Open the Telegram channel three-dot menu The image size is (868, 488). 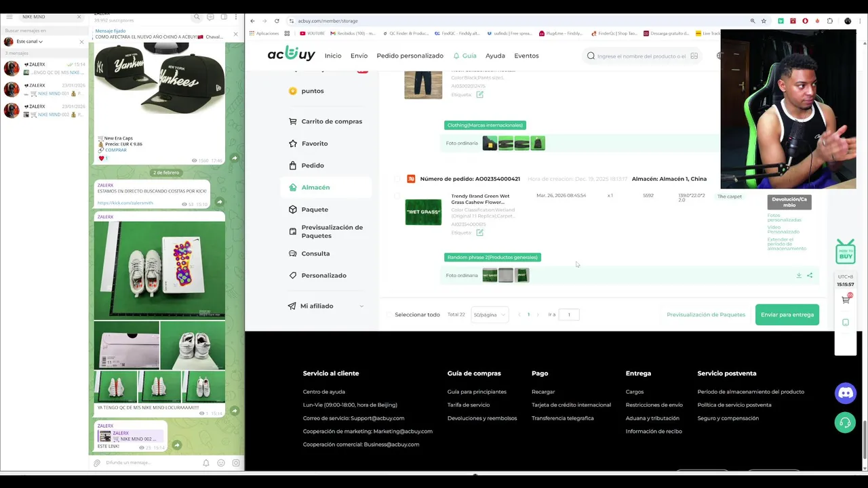(x=236, y=17)
